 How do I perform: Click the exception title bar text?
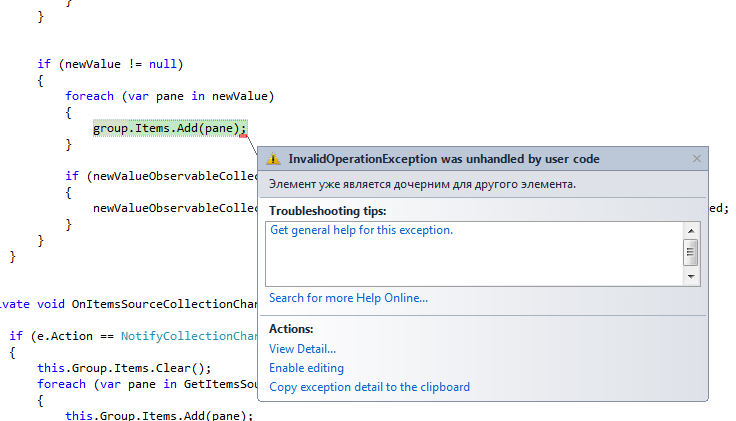click(444, 159)
